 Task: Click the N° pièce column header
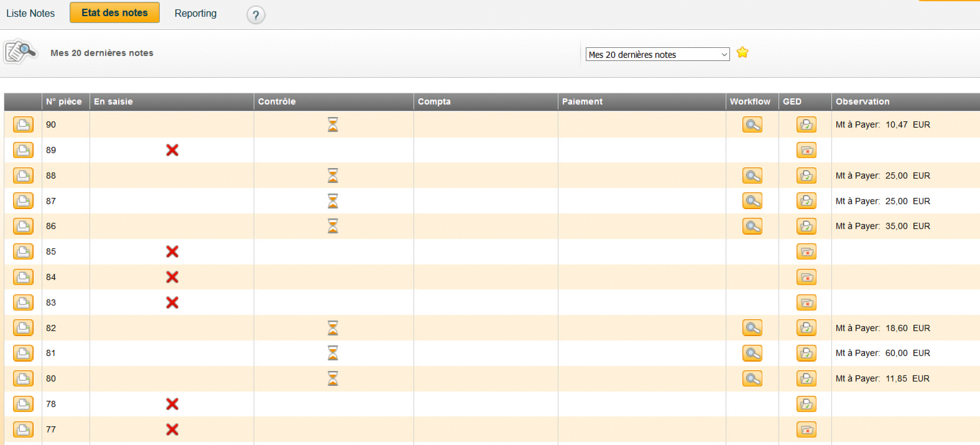[x=64, y=101]
